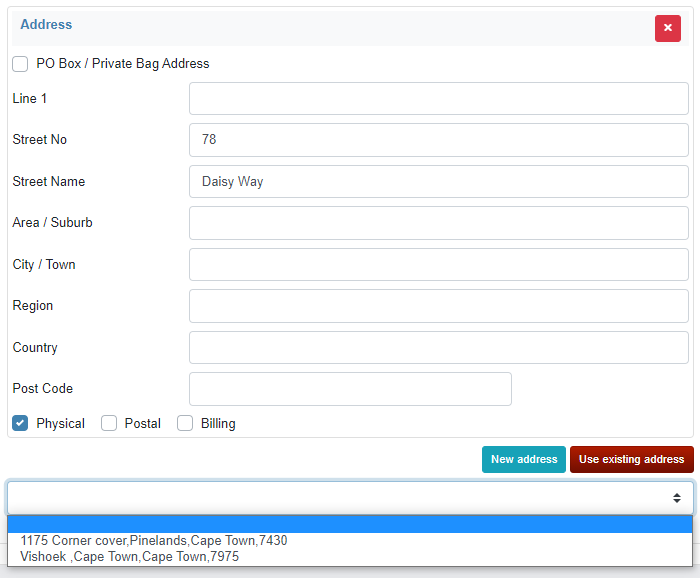Click the Use existing address button

[x=632, y=459]
